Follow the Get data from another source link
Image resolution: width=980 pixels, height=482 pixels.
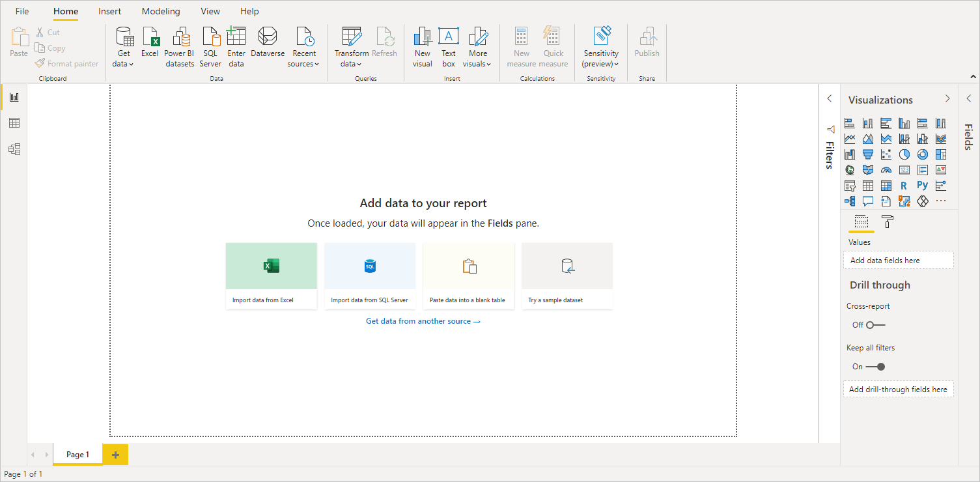pyautogui.click(x=423, y=321)
